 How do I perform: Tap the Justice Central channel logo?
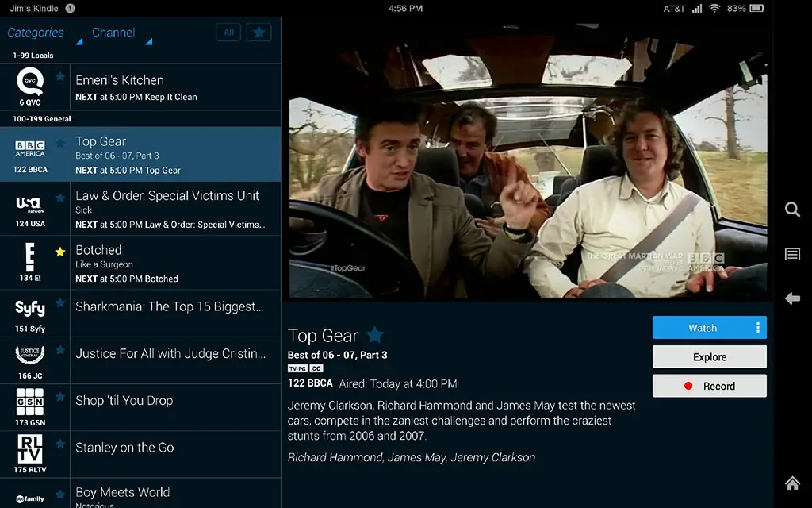30,355
